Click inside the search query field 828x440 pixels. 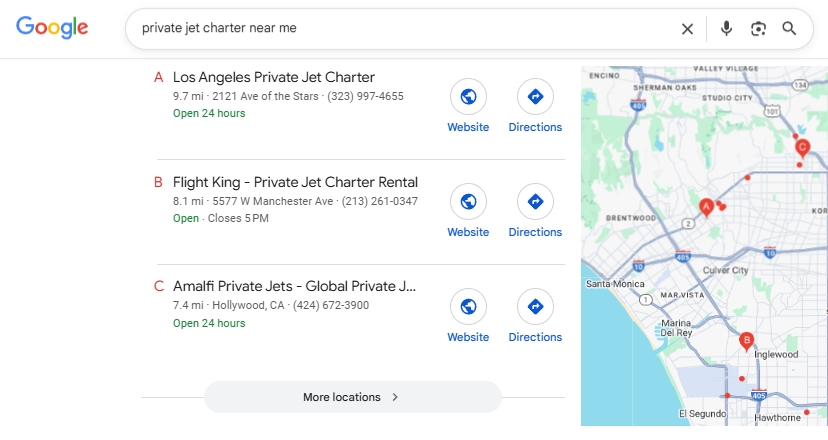[x=400, y=29]
